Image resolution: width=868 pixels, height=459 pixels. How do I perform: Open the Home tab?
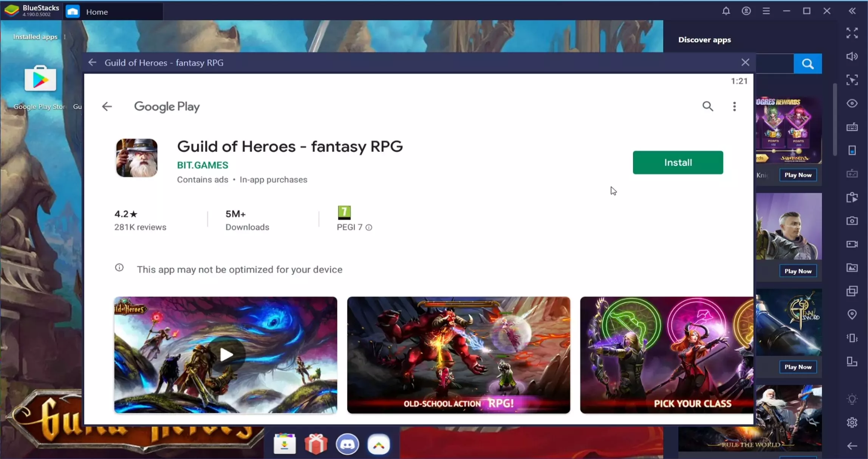tap(97, 12)
